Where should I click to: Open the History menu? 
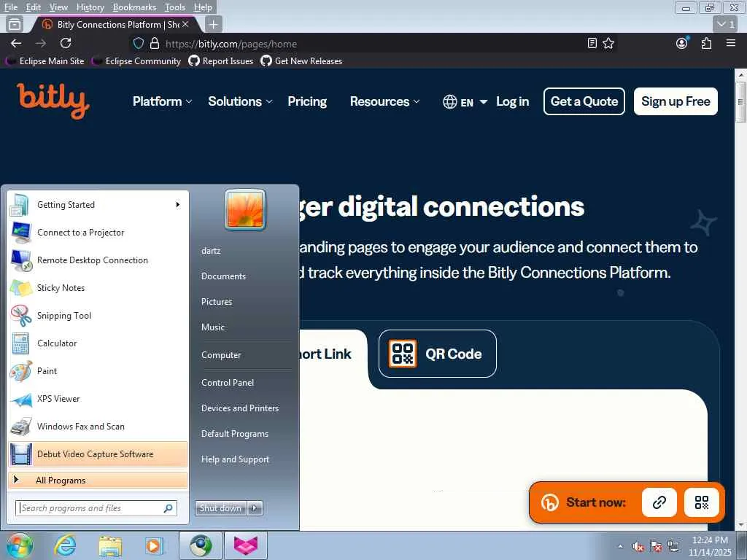pos(90,7)
